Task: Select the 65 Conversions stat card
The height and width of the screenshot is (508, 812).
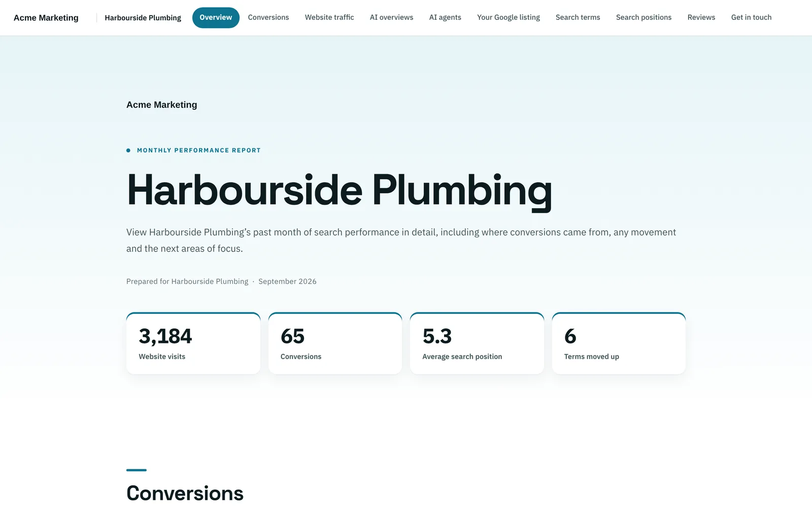Action: click(x=335, y=343)
